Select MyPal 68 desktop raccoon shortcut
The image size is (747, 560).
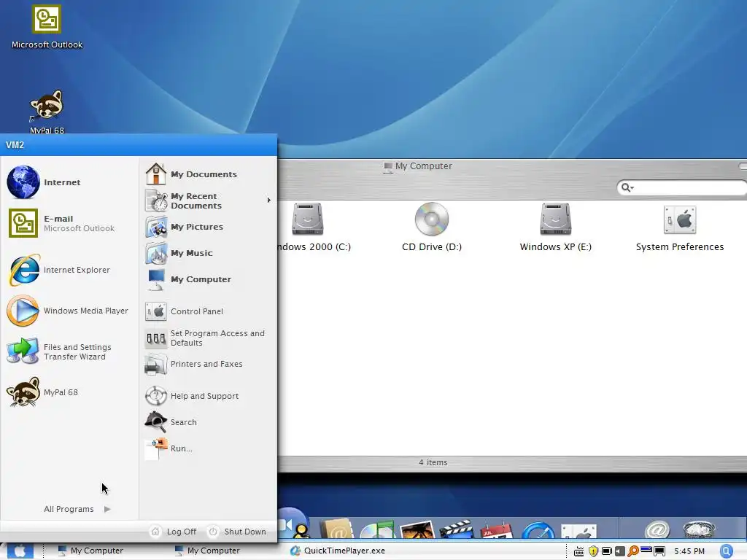click(x=47, y=112)
